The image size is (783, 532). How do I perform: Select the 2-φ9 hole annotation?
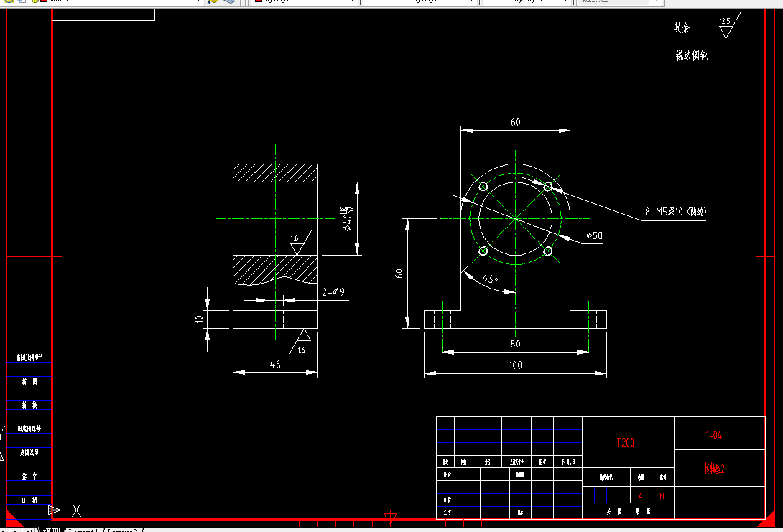click(333, 292)
